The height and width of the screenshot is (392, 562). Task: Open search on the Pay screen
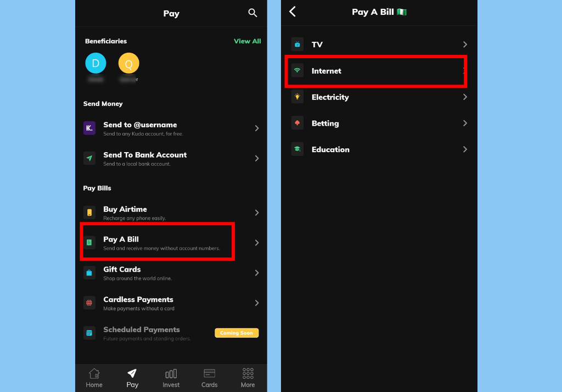tap(252, 13)
